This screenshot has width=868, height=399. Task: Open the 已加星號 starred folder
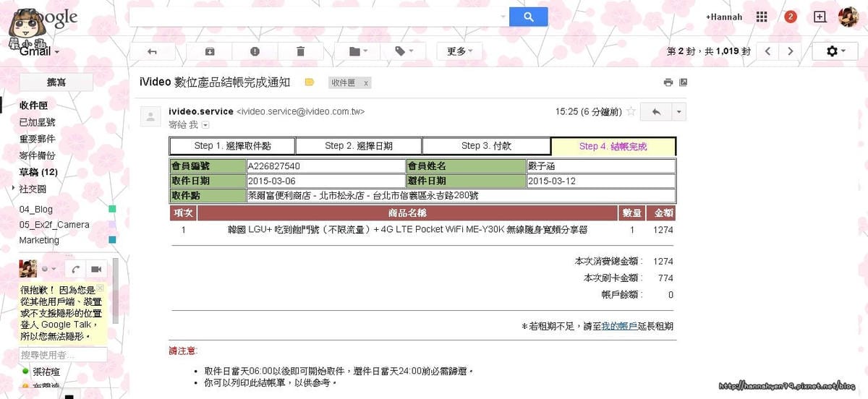point(38,122)
